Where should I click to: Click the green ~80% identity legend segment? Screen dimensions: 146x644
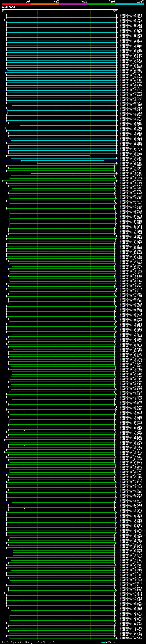[x=101, y=4]
